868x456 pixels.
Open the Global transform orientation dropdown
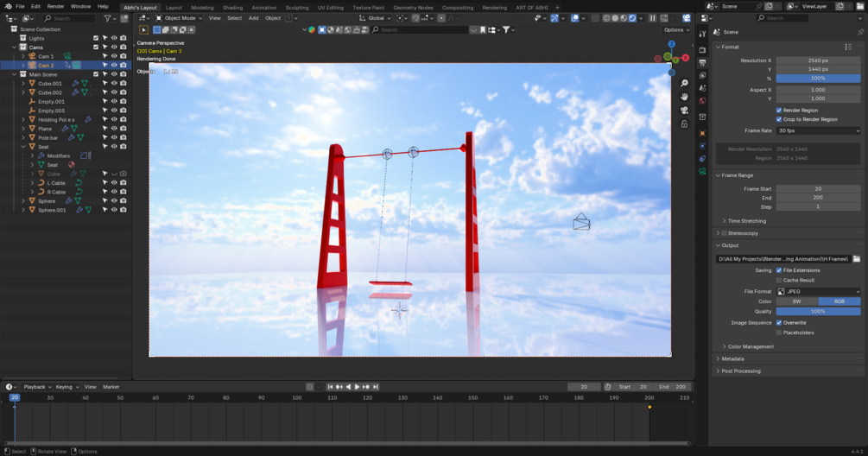tap(375, 18)
